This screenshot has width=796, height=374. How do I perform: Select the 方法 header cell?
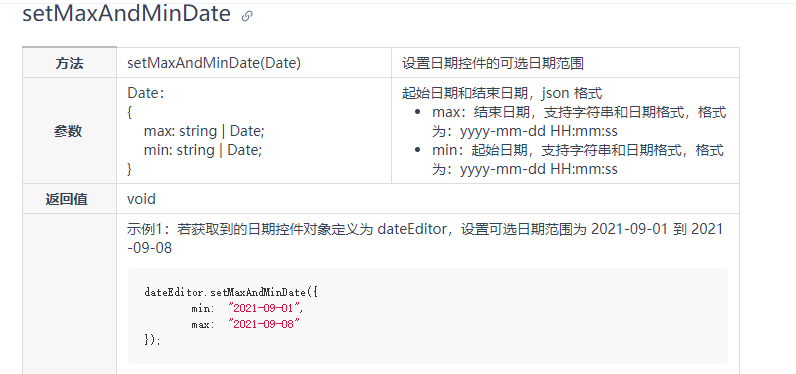(70, 63)
